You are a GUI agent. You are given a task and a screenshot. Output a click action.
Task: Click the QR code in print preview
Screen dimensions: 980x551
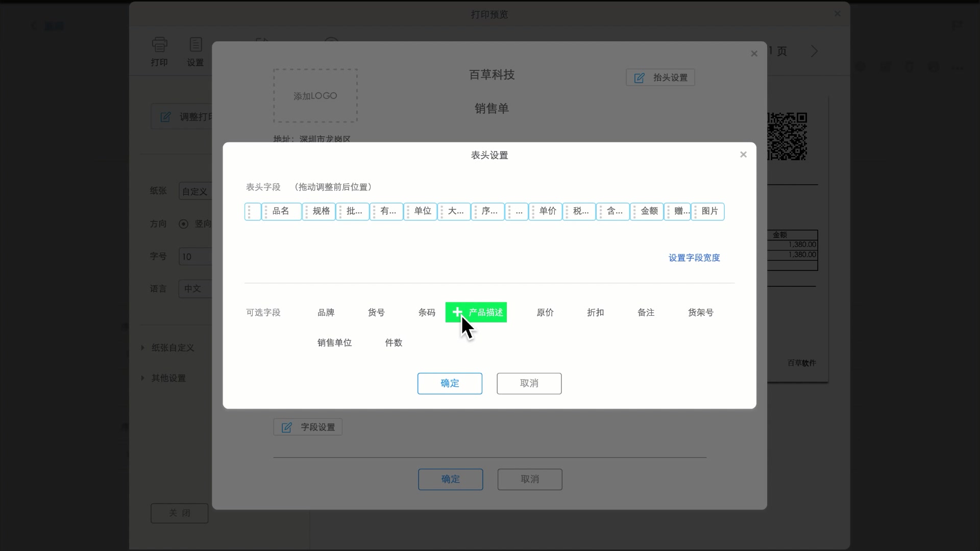[787, 137]
